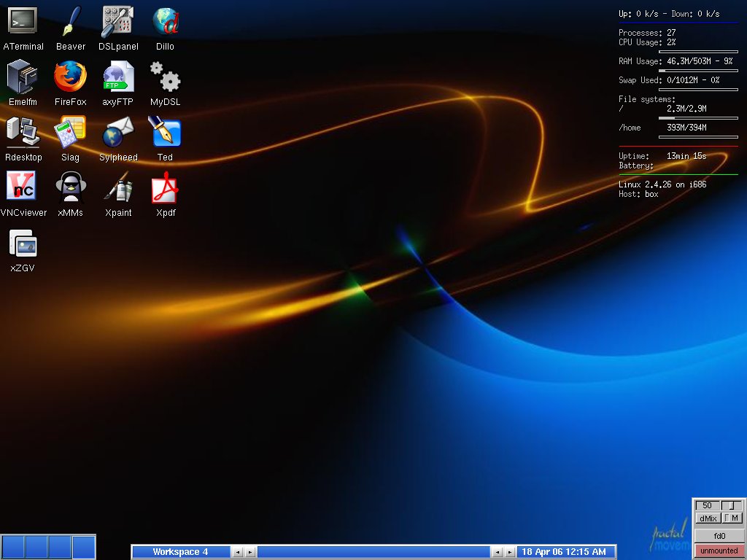Toggle the red unmounted mount button
747x560 pixels.
719,551
